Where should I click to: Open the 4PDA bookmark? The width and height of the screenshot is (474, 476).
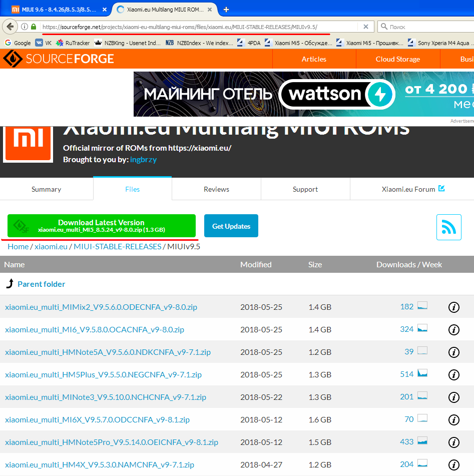pos(249,43)
